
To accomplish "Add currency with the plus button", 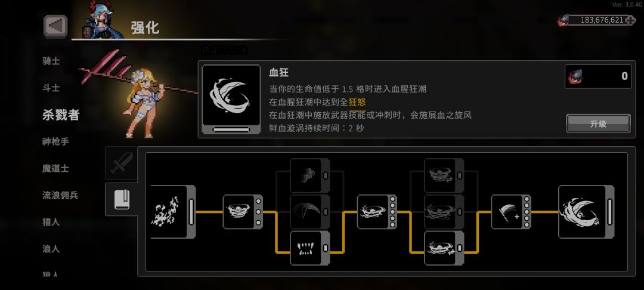I will click(630, 20).
